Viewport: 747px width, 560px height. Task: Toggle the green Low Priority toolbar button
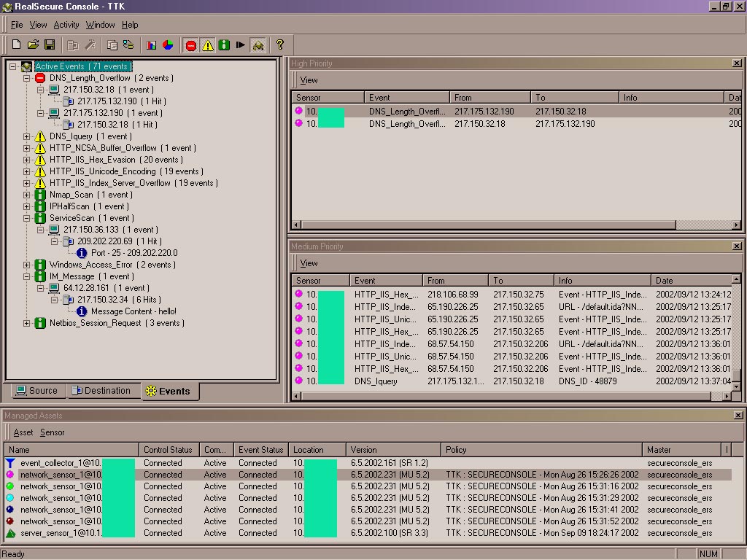(x=224, y=45)
